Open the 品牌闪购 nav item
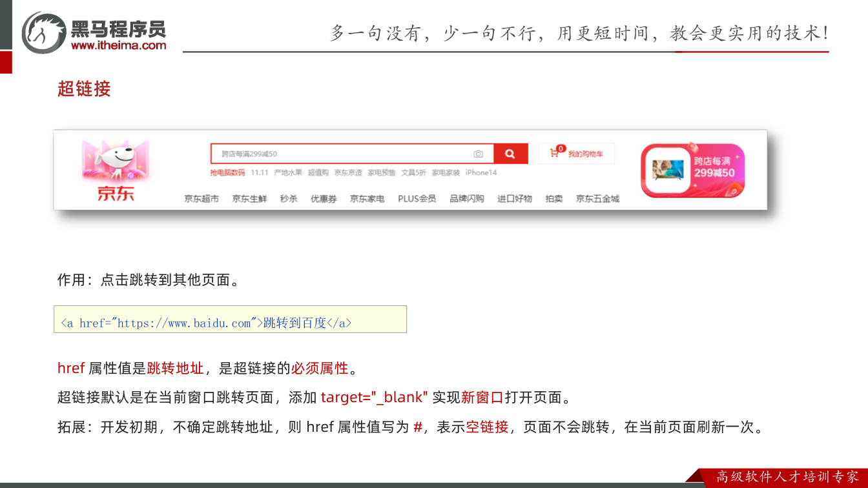Image resolution: width=868 pixels, height=488 pixels. (x=467, y=199)
